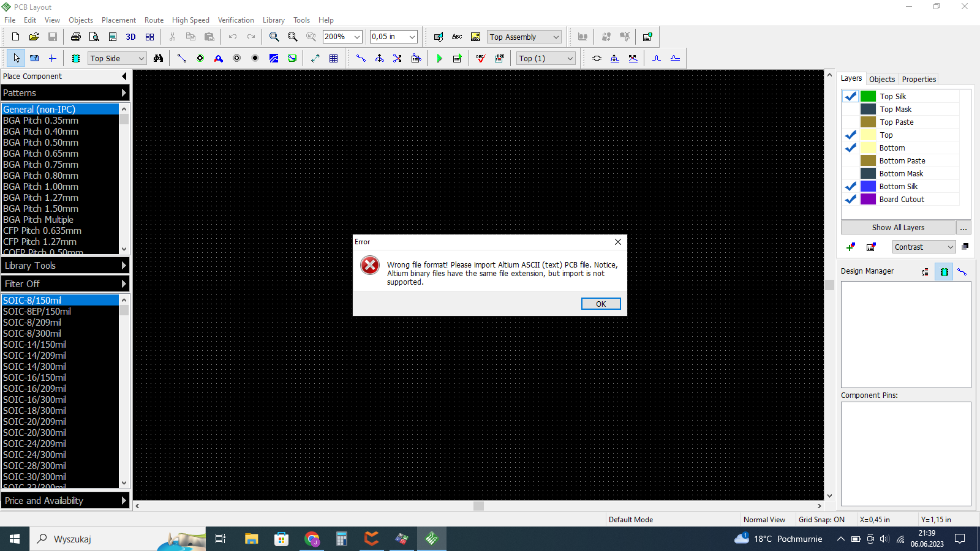The image size is (980, 551).
Task: Toggle visibility of the Top layer
Action: click(x=851, y=135)
